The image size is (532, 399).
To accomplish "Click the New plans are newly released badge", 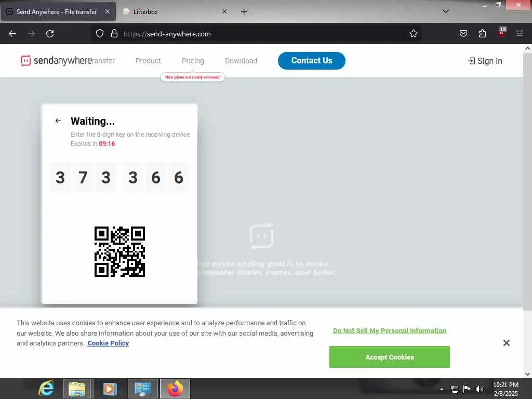I will 193,77.
